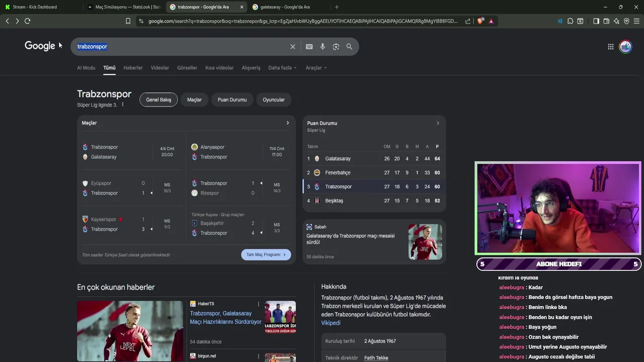Expand the Araçlar dropdown
This screenshot has height=362, width=644.
click(x=316, y=68)
